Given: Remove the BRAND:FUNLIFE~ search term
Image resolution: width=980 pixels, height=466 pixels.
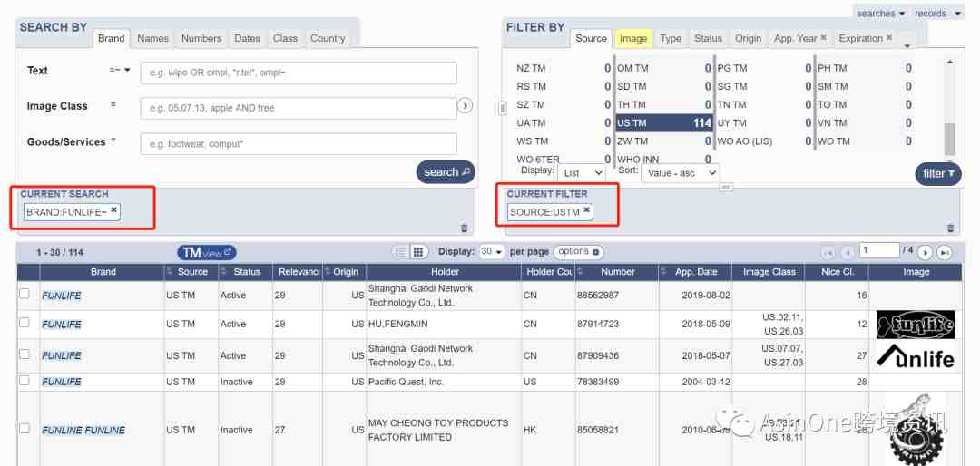Looking at the screenshot, I should tap(113, 210).
